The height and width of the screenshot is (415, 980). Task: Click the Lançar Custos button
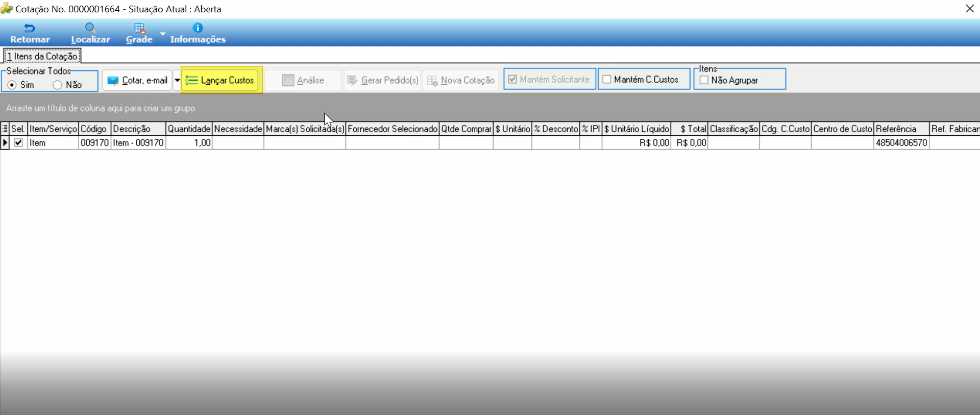point(220,80)
